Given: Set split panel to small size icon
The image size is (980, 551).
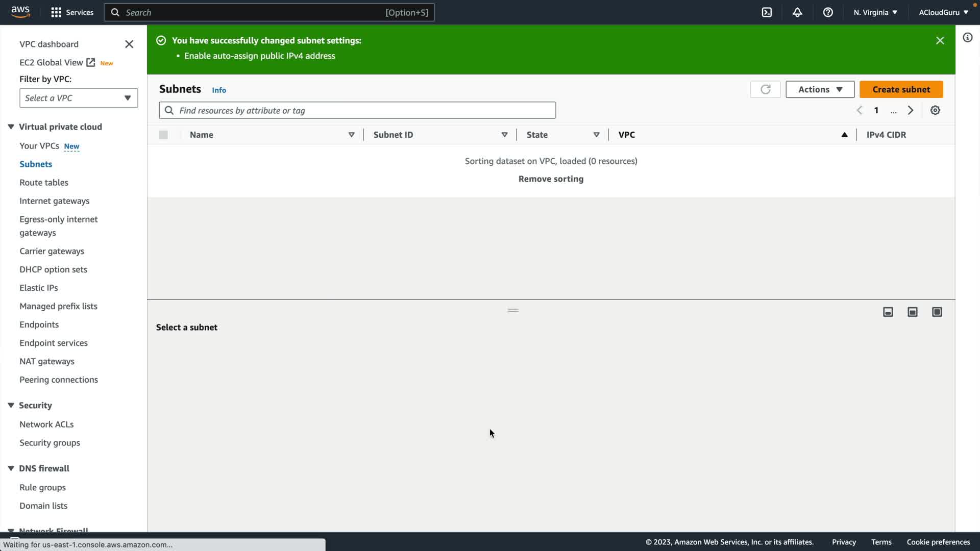Looking at the screenshot, I should coord(888,312).
